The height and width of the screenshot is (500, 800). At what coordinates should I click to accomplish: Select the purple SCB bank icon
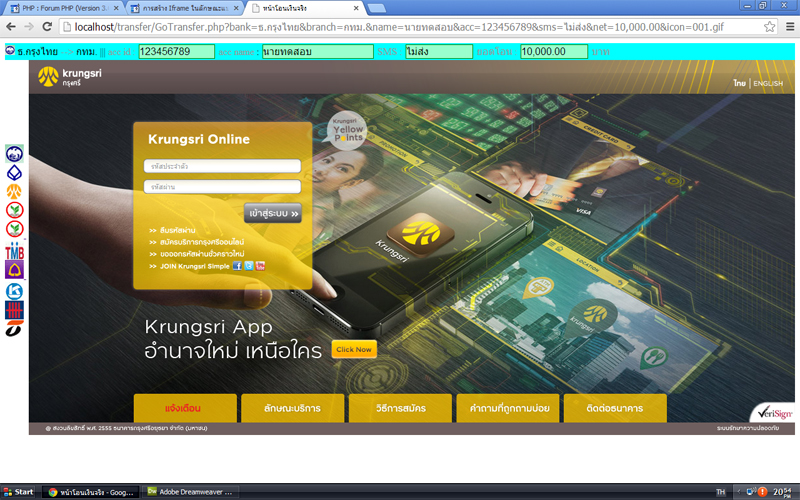(14, 269)
